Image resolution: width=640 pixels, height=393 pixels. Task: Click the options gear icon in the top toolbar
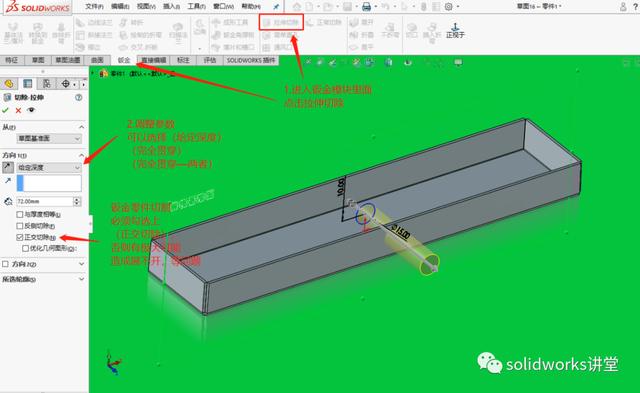click(x=449, y=7)
